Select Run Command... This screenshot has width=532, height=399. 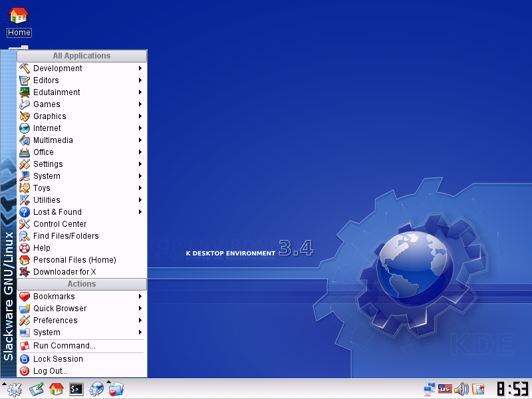tap(82, 346)
